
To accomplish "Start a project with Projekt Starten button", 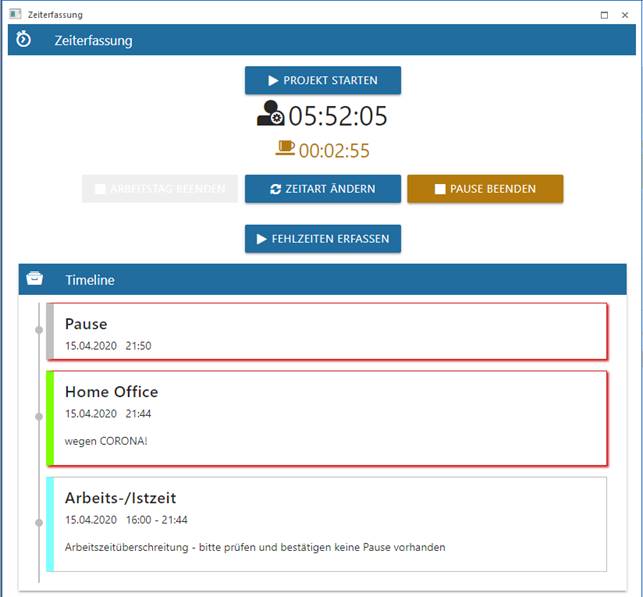I will tap(322, 80).
